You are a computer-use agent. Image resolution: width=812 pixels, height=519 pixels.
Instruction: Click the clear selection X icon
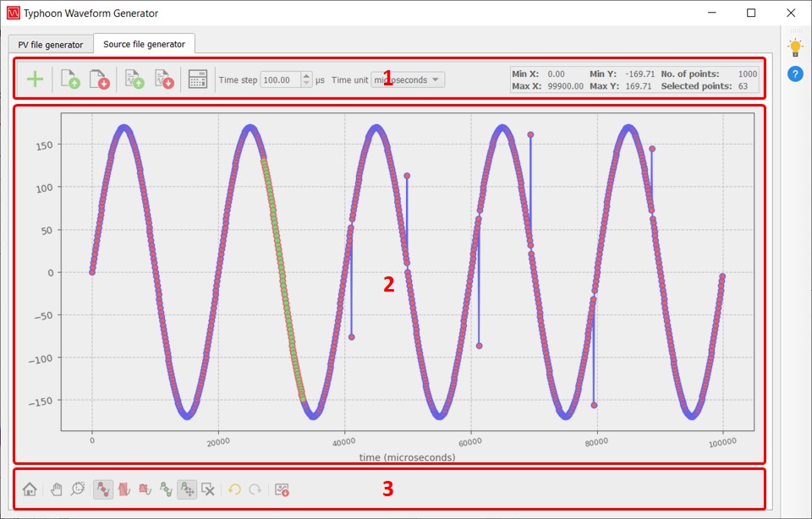click(208, 489)
